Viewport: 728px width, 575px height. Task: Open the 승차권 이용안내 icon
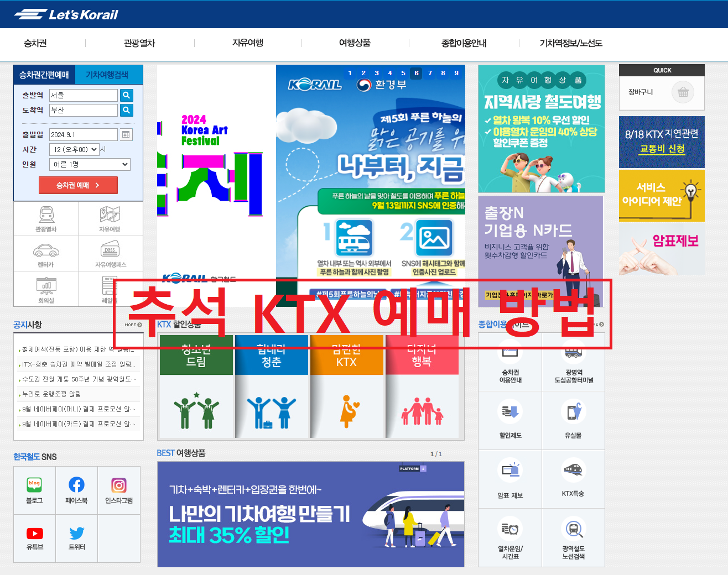pos(510,352)
